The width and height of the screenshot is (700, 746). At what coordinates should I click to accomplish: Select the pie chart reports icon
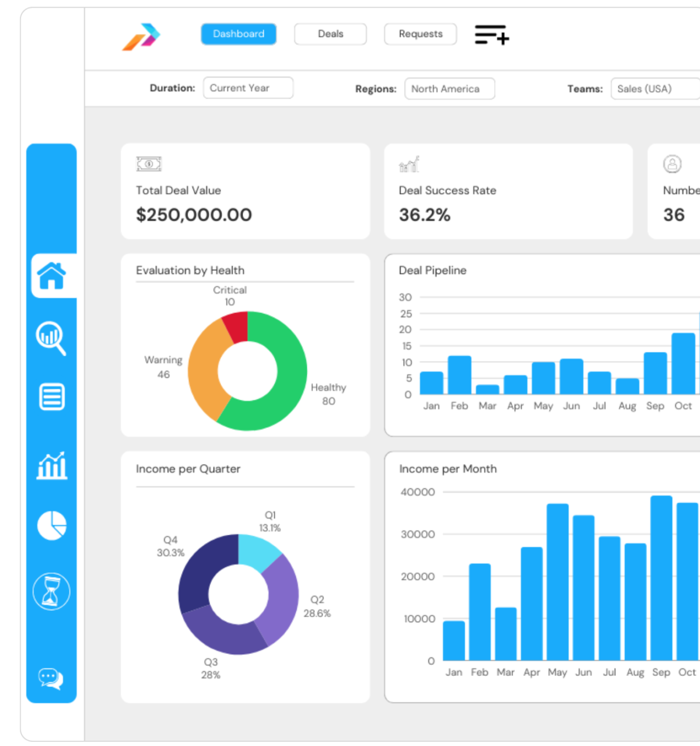(52, 525)
